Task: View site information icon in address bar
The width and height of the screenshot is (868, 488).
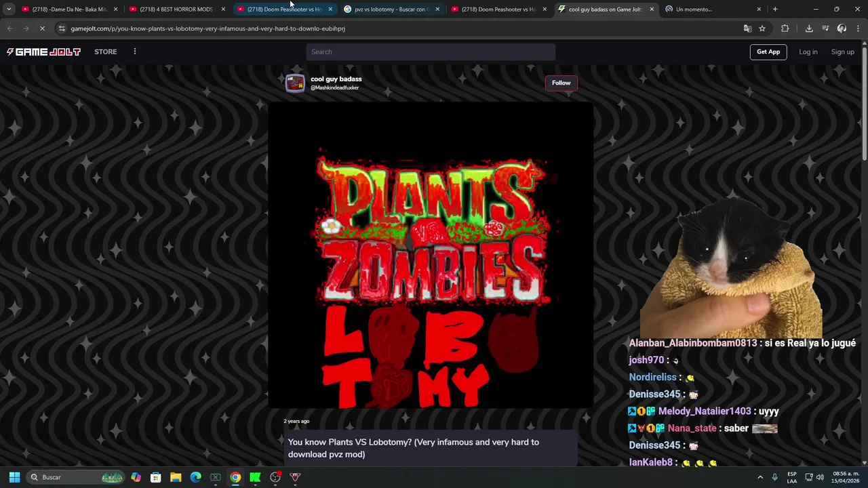Action: [x=62, y=28]
